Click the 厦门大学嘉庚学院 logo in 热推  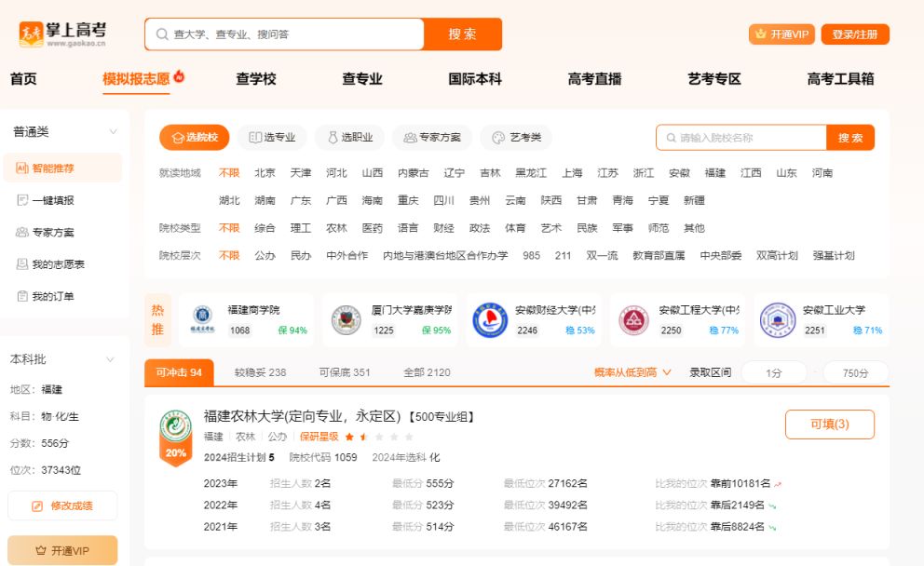(x=346, y=320)
